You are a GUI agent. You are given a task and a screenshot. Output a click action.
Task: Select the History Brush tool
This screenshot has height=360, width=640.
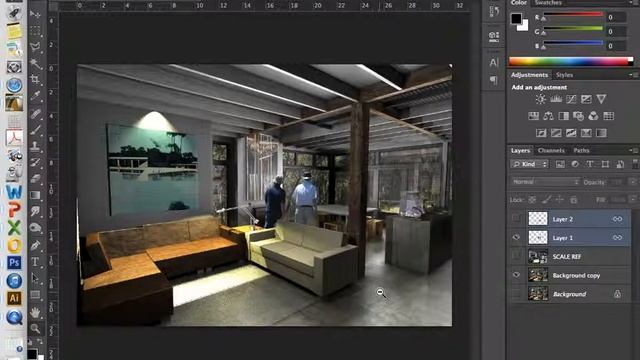coord(36,162)
